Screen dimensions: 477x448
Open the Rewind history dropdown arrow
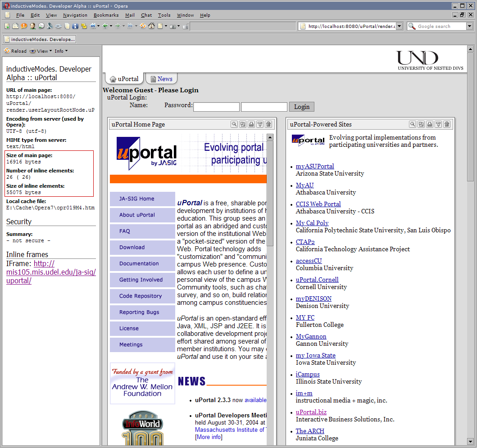point(98,26)
